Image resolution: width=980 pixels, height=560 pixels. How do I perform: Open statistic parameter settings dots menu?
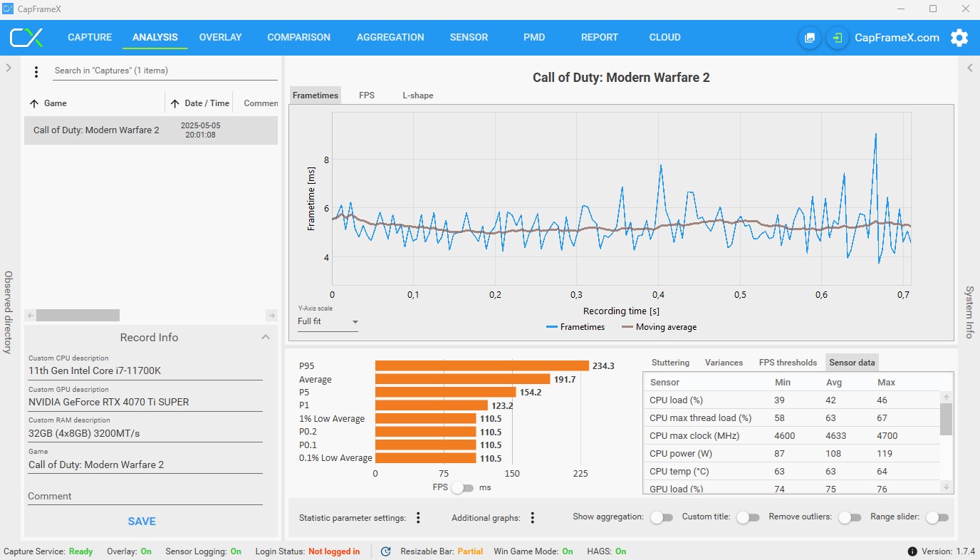pyautogui.click(x=418, y=518)
